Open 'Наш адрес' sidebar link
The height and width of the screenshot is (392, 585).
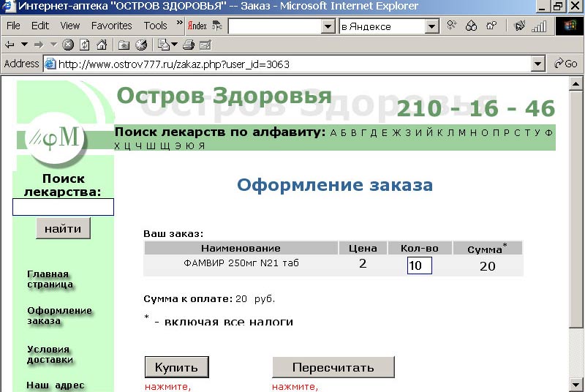(x=56, y=385)
